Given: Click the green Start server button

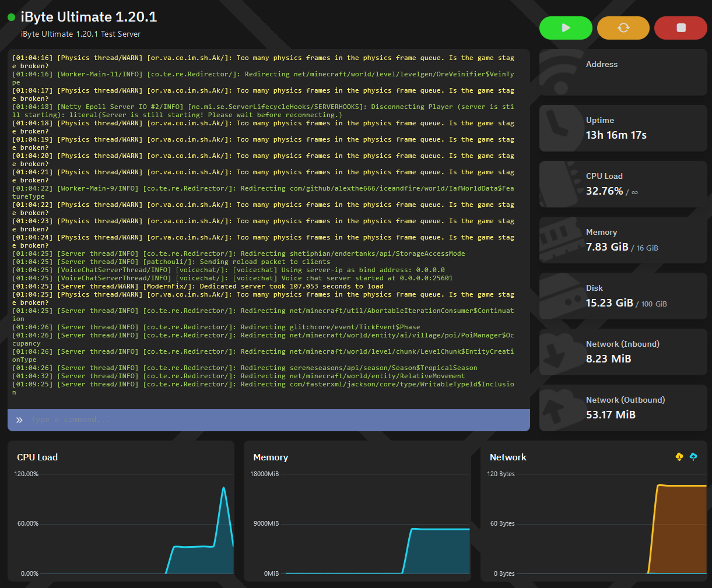Looking at the screenshot, I should pos(566,28).
